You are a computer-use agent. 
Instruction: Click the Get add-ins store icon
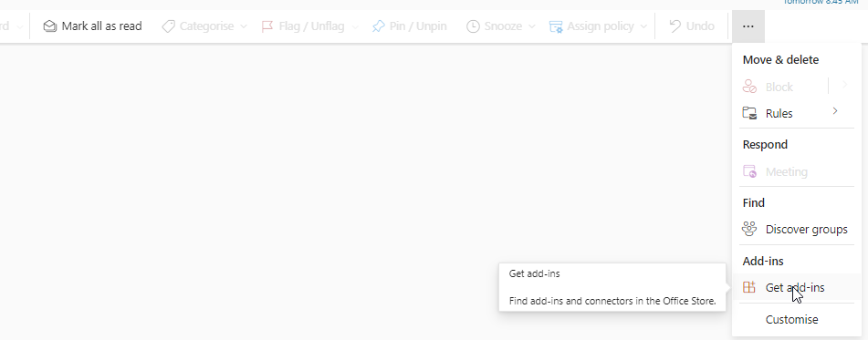coord(749,287)
